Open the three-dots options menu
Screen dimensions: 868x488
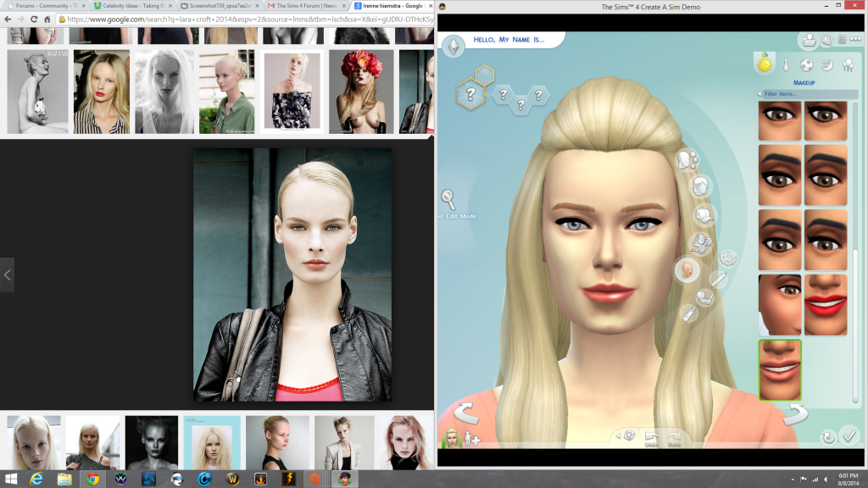coord(856,40)
